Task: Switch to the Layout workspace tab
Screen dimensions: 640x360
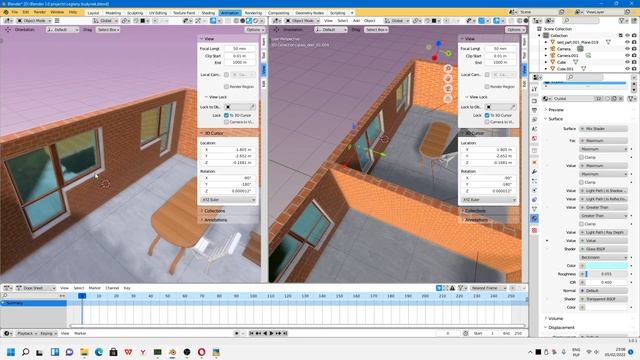Action: (x=93, y=13)
